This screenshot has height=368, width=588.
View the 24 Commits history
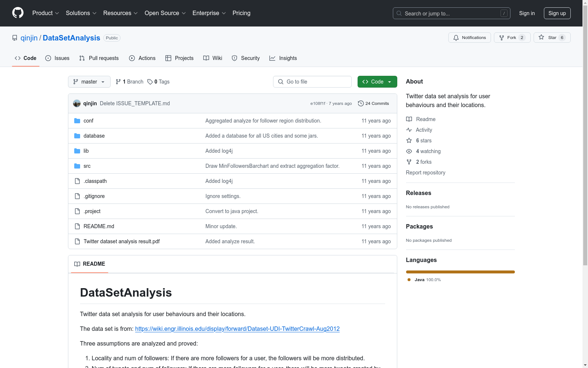[373, 103]
